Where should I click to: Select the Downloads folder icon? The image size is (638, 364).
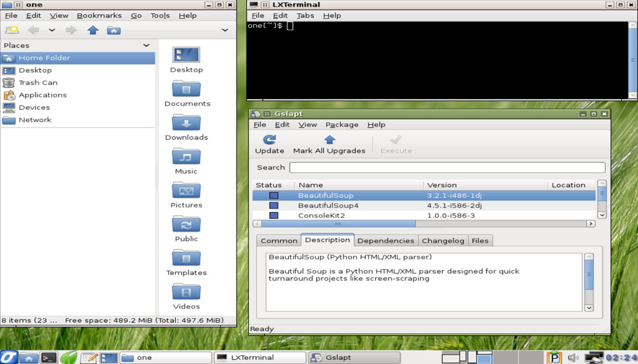(186, 122)
